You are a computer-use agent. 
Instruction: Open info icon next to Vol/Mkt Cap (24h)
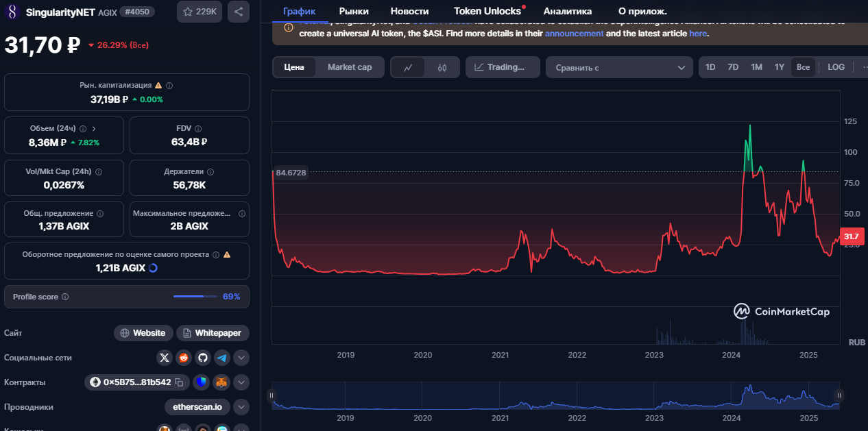98,172
